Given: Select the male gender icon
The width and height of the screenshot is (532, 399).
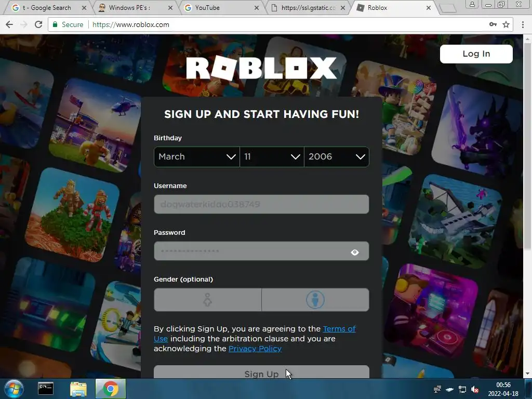Looking at the screenshot, I should point(315,300).
